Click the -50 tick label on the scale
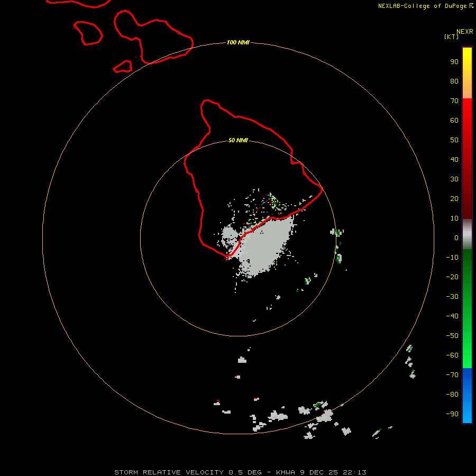The image size is (476, 476). [452, 336]
